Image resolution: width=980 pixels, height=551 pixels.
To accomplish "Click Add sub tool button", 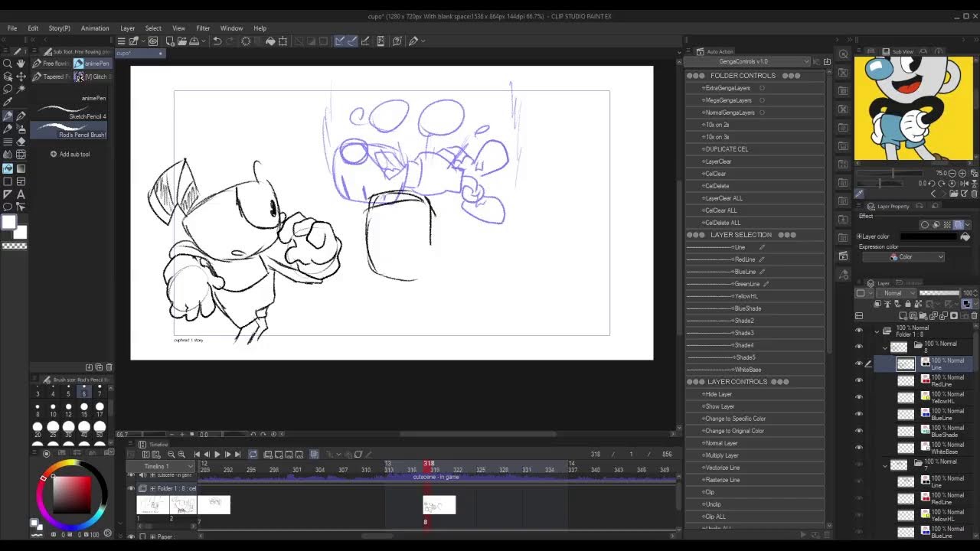I will [70, 154].
